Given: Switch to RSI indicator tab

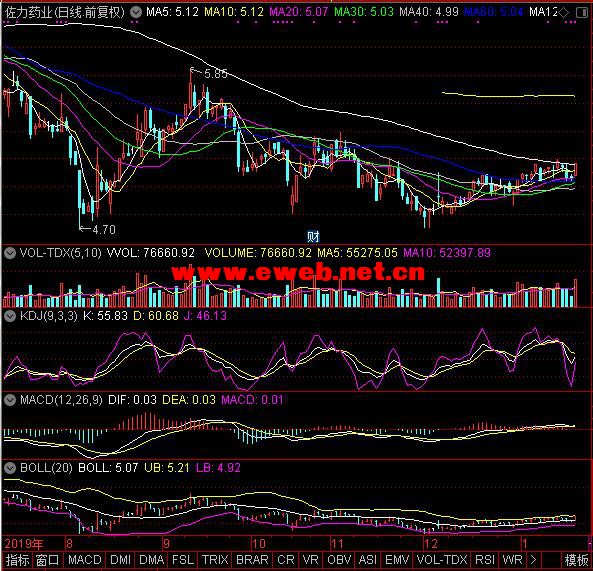Looking at the screenshot, I should pyautogui.click(x=485, y=560).
